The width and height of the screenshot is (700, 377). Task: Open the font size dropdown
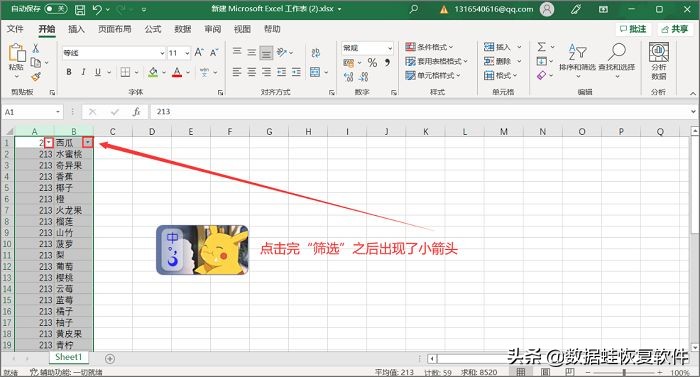click(x=187, y=53)
